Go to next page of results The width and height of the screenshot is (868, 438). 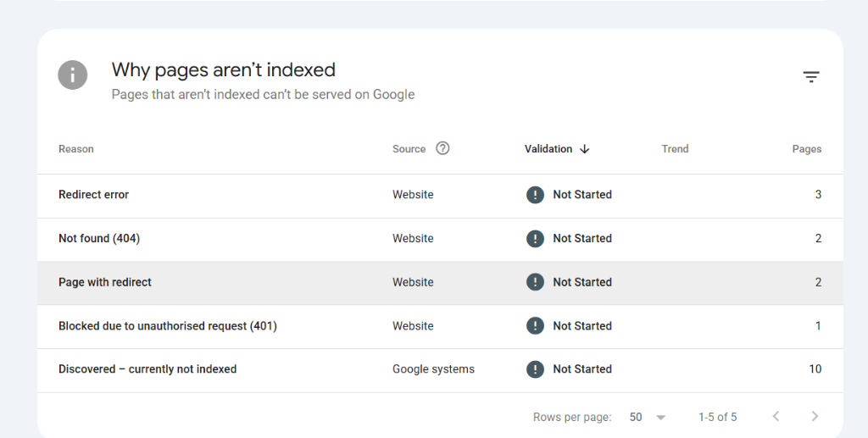pyautogui.click(x=815, y=417)
